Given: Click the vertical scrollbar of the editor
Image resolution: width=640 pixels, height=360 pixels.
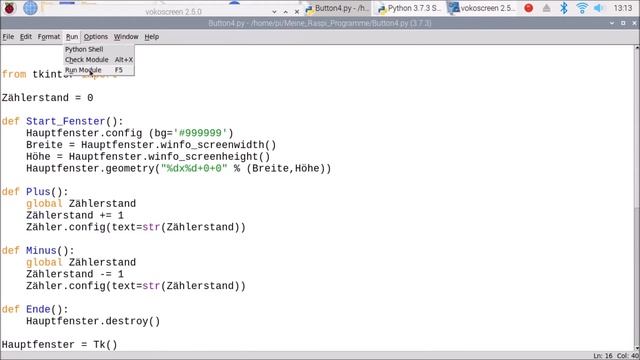Looking at the screenshot, I should tap(637, 198).
